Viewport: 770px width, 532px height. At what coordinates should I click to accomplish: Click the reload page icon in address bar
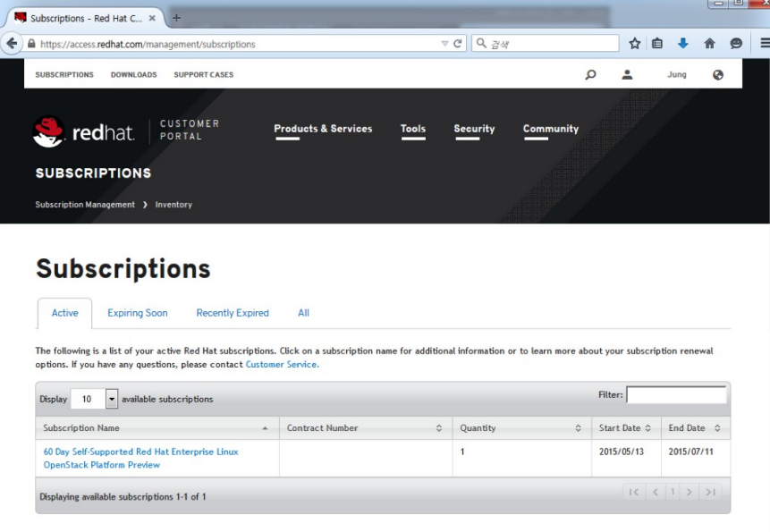(458, 44)
